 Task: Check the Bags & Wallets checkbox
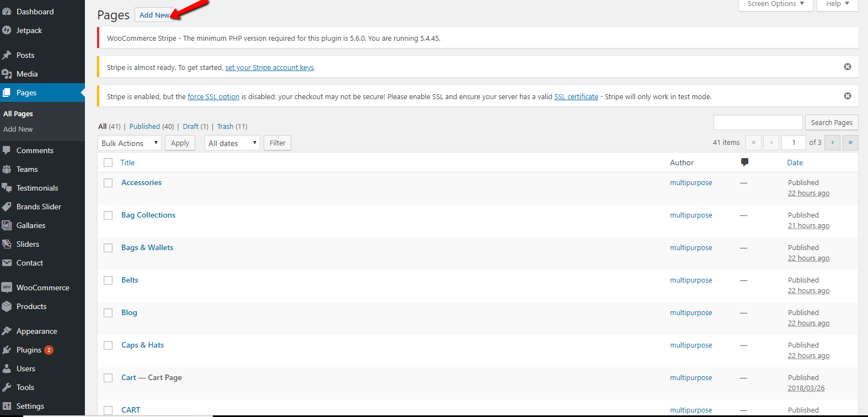(x=108, y=248)
